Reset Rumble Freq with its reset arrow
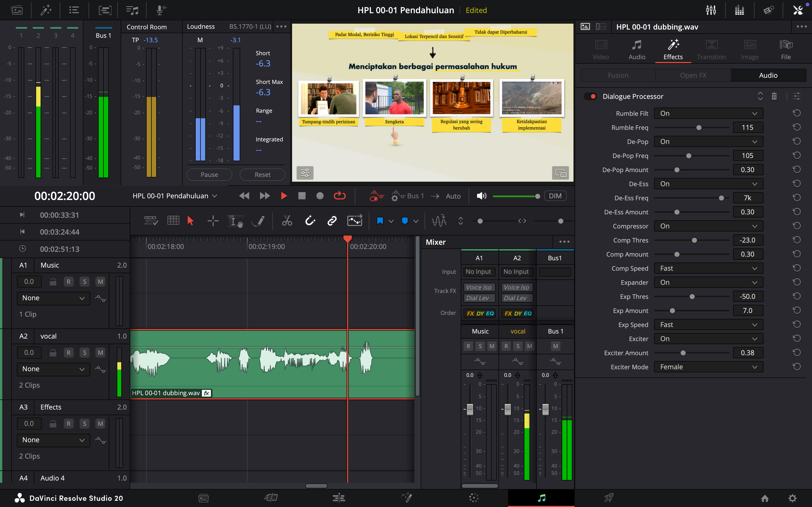This screenshot has height=507, width=812. coord(796,127)
